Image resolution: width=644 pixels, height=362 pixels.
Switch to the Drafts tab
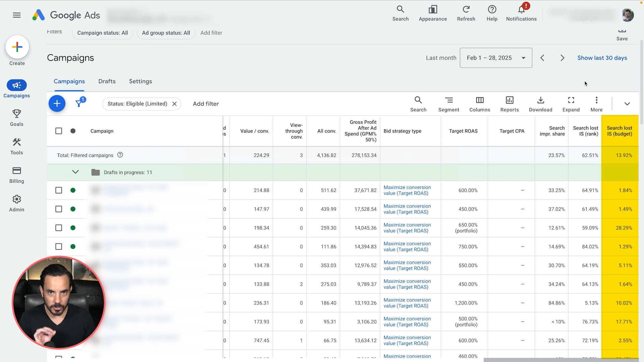[x=107, y=81]
